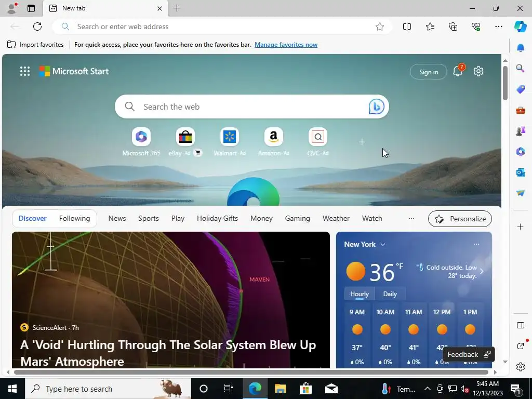Customize sidebar with plus icon
The height and width of the screenshot is (399, 532).
tap(520, 227)
